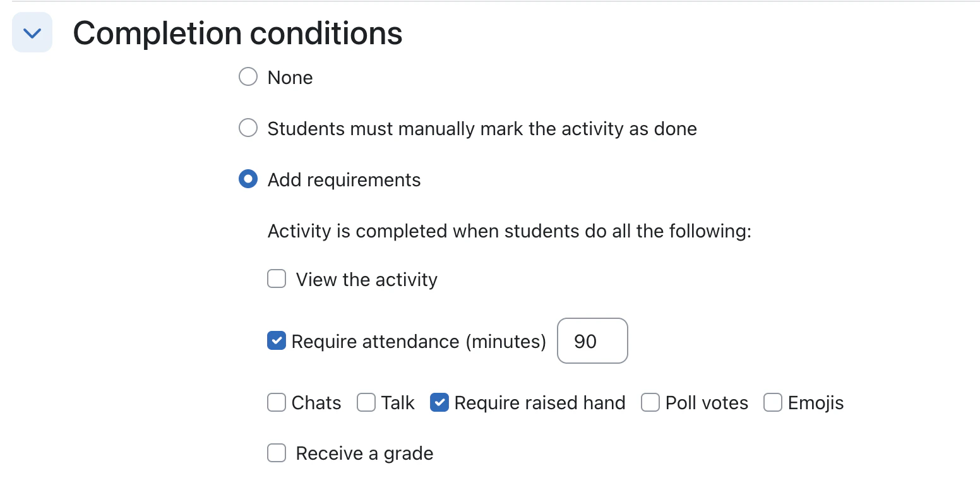Enable the "Receive a grade" requirement
Viewport: 980px width, 485px height.
276,453
